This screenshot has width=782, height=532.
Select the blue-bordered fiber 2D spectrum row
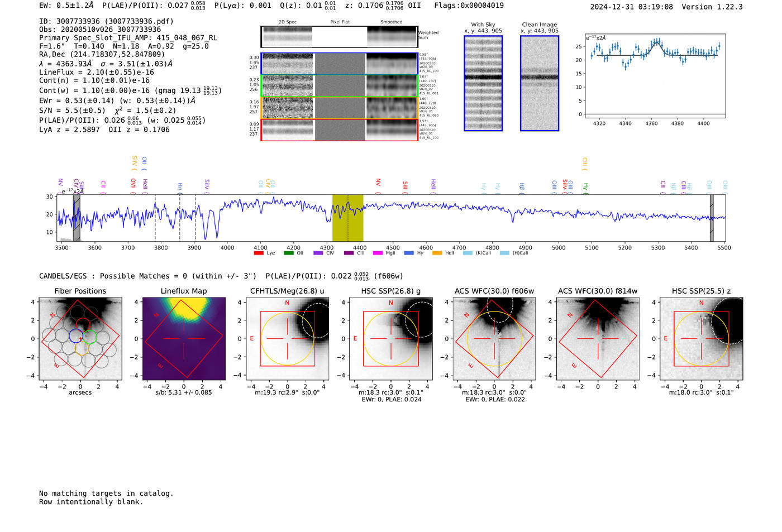(339, 64)
